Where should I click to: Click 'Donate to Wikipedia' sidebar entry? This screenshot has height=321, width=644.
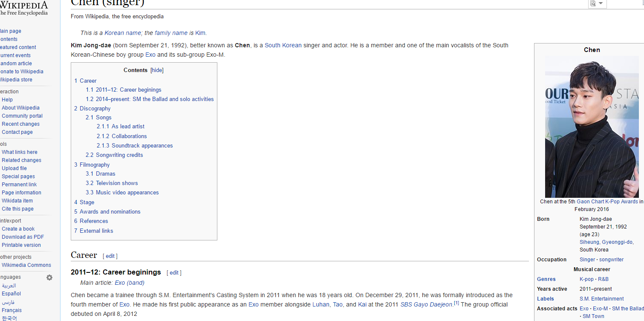(x=22, y=71)
